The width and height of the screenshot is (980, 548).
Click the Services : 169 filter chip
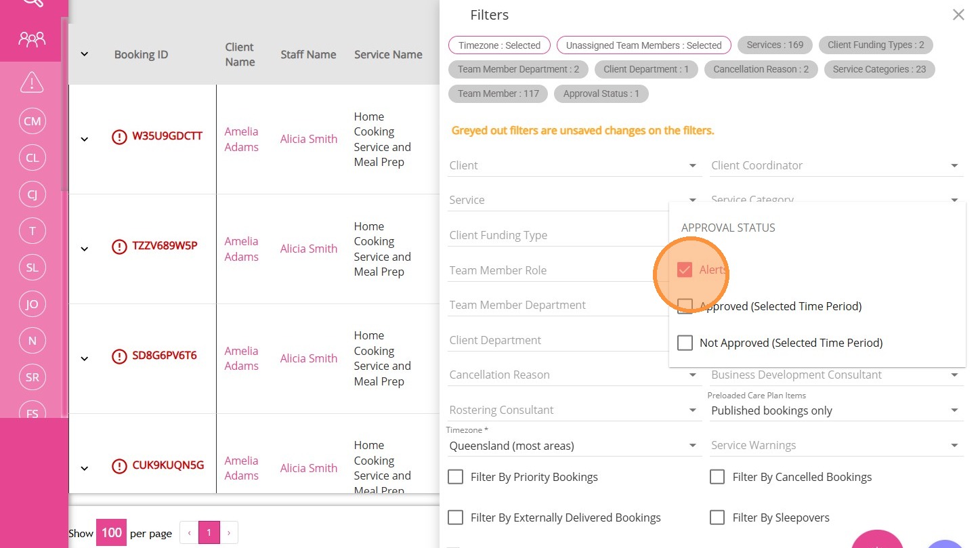[x=775, y=45]
